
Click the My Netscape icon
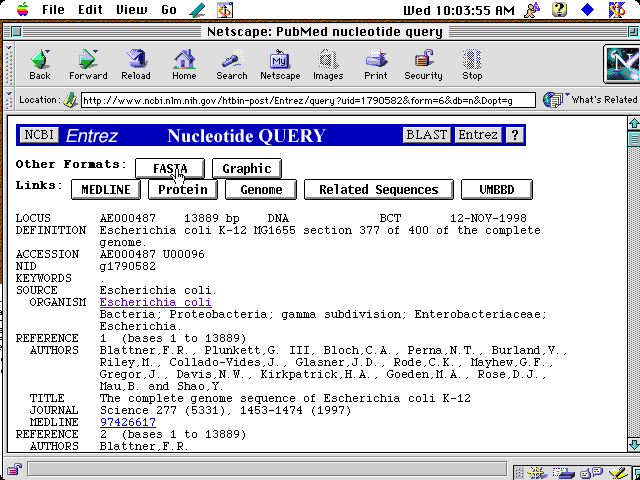point(280,64)
